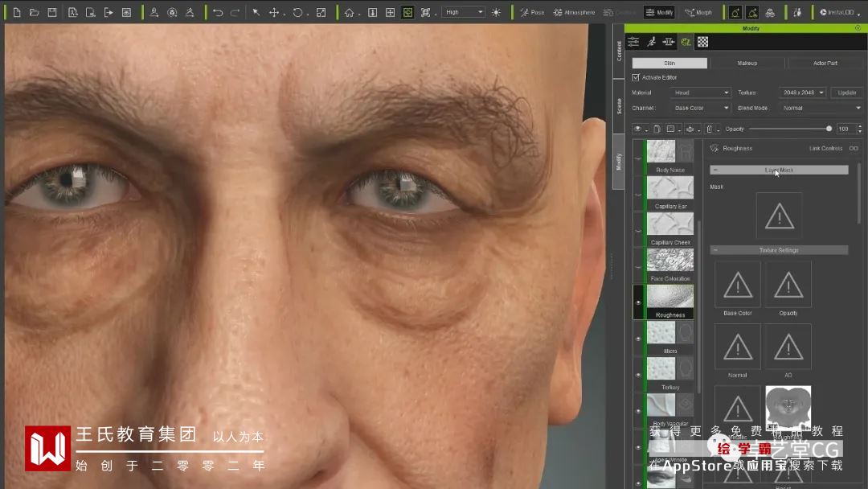Pick the Move tool
The width and height of the screenshot is (868, 489).
[273, 12]
